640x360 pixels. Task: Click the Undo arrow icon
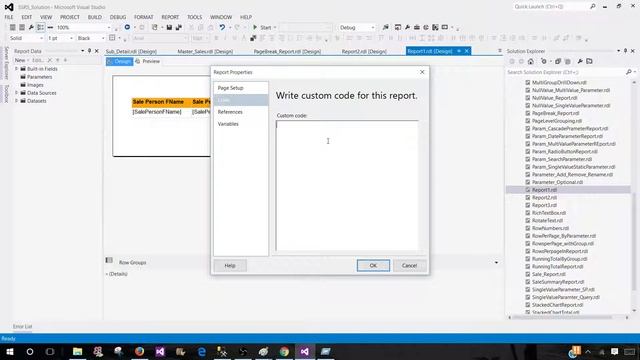click(x=222, y=27)
